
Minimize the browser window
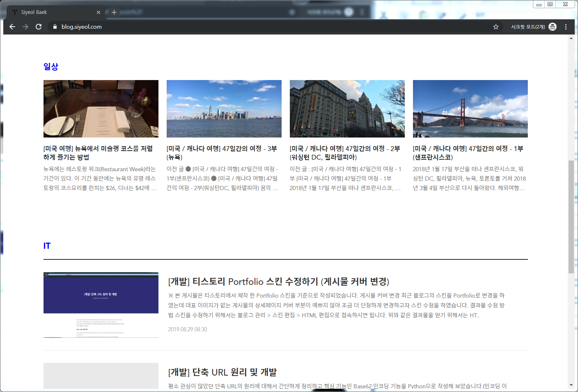(539, 4)
